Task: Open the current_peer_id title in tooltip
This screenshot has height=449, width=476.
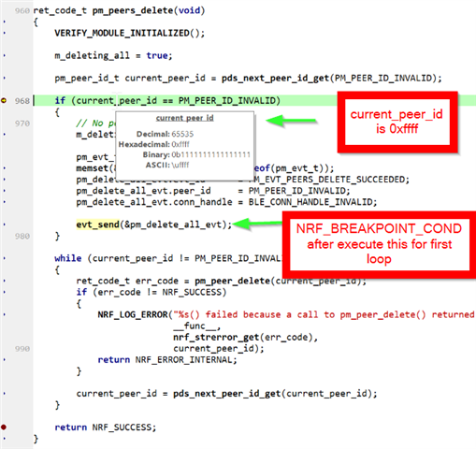Action: [185, 118]
